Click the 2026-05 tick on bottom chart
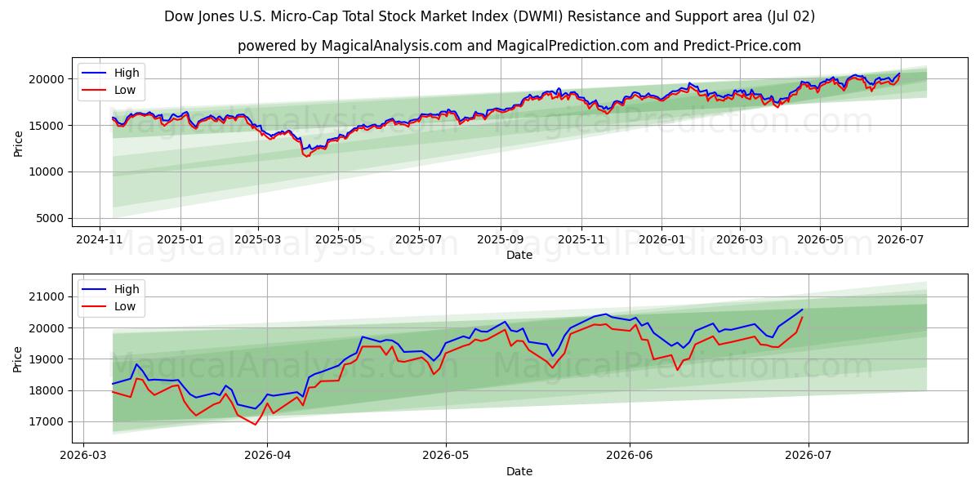This screenshot has height=490, width=980. pyautogui.click(x=445, y=456)
